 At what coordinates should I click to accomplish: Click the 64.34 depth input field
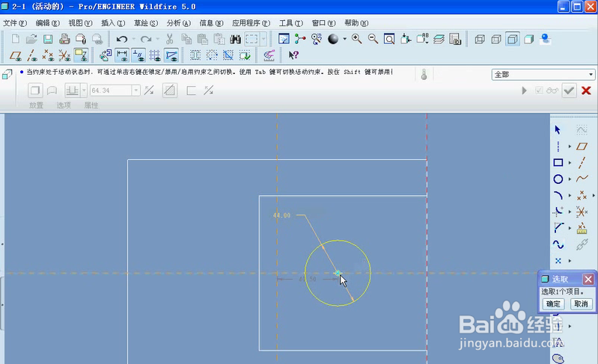[x=111, y=90]
